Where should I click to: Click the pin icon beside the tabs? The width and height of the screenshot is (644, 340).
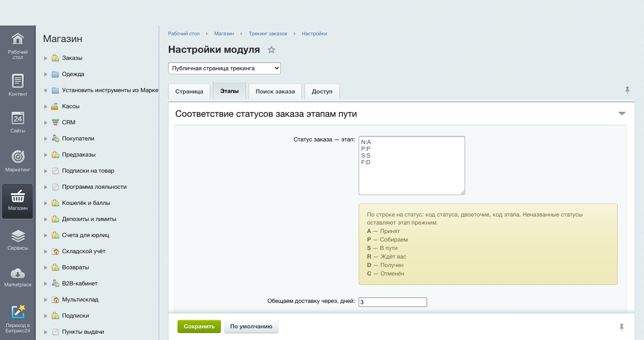627,90
